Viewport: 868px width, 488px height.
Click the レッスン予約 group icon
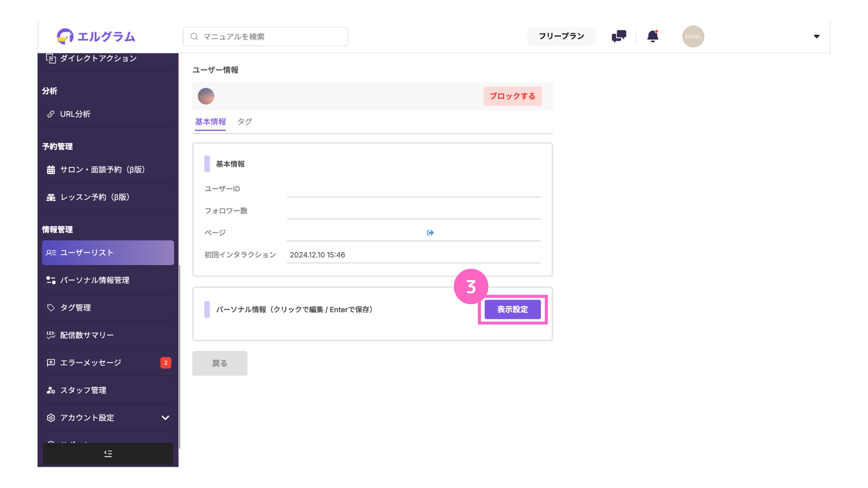[51, 197]
